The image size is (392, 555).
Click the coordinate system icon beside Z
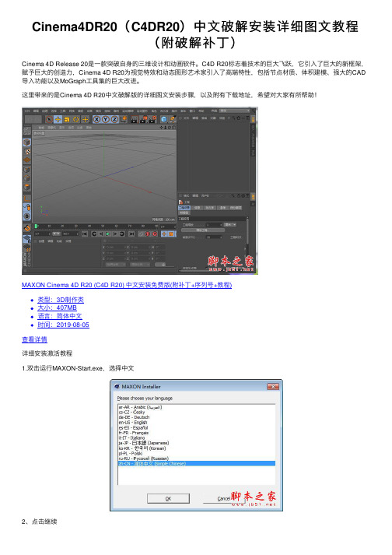point(124,119)
